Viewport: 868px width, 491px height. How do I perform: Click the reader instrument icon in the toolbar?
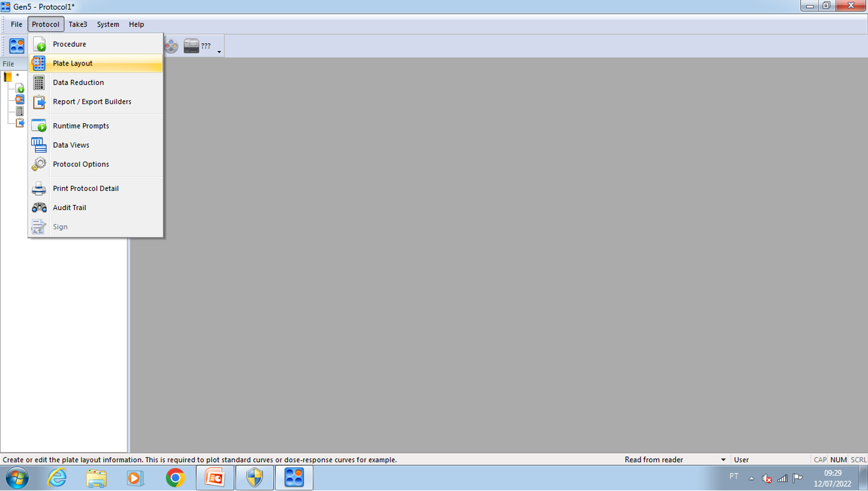(x=191, y=46)
